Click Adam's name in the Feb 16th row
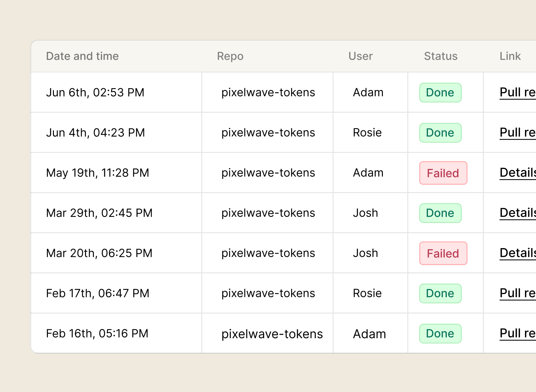The height and width of the screenshot is (392, 536). click(x=369, y=333)
